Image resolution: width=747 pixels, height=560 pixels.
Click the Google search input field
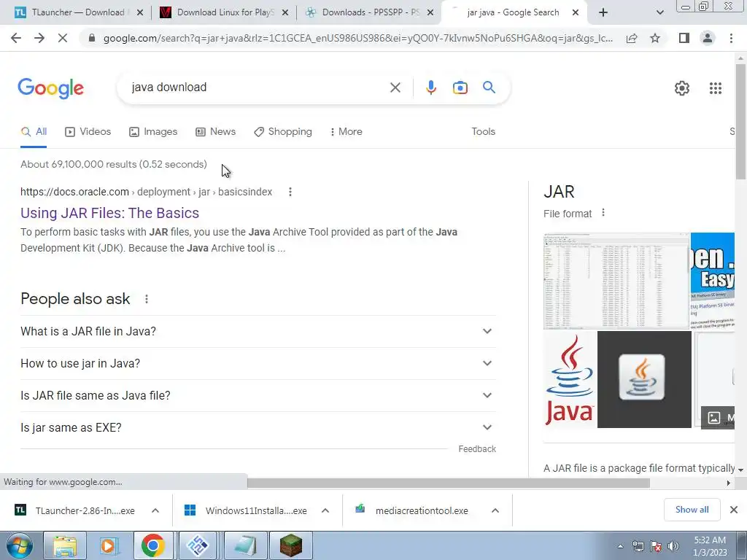click(x=258, y=87)
